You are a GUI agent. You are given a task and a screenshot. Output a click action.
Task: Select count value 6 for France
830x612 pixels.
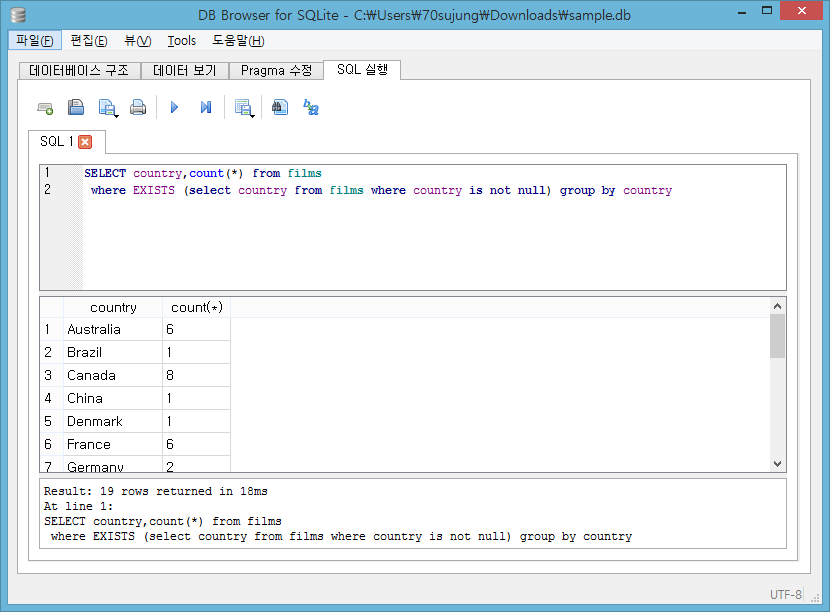coord(196,444)
